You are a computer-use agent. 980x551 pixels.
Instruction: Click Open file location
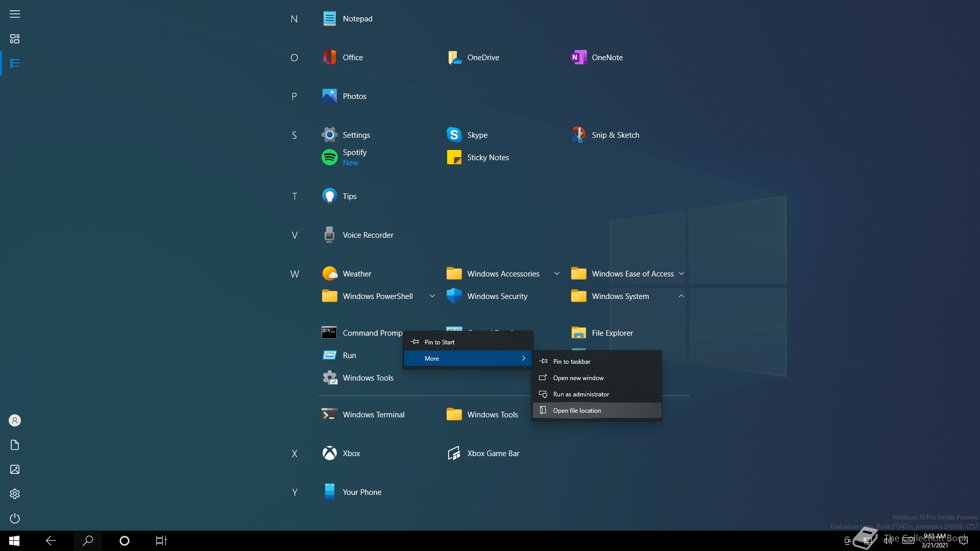point(597,411)
